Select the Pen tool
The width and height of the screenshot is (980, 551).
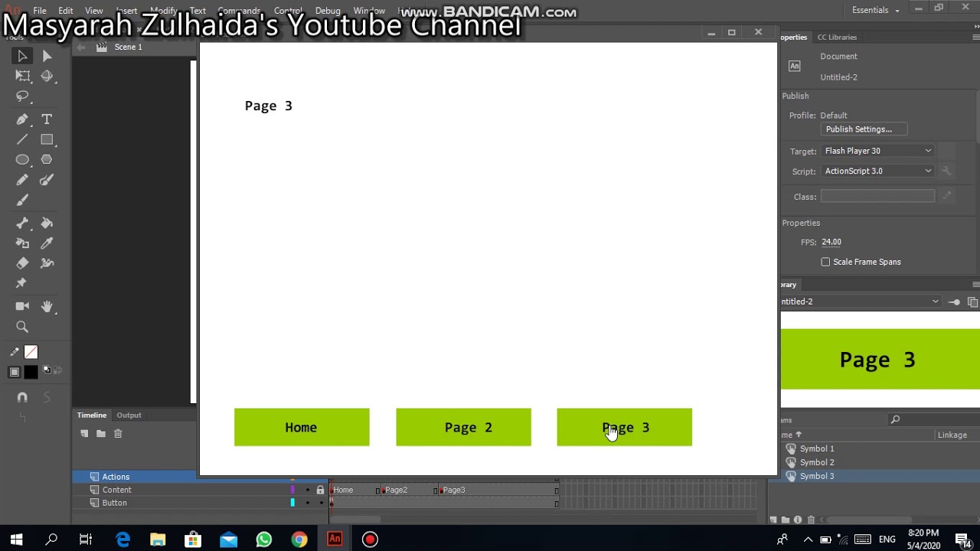(x=22, y=119)
